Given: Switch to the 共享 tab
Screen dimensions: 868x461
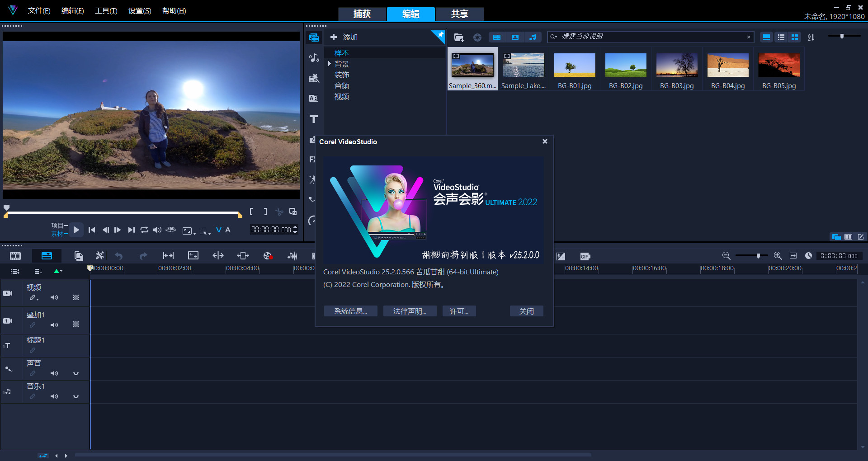Looking at the screenshot, I should click(460, 14).
